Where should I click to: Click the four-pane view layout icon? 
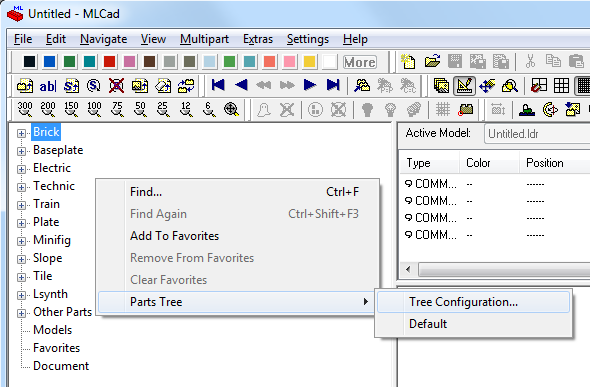tap(538, 86)
